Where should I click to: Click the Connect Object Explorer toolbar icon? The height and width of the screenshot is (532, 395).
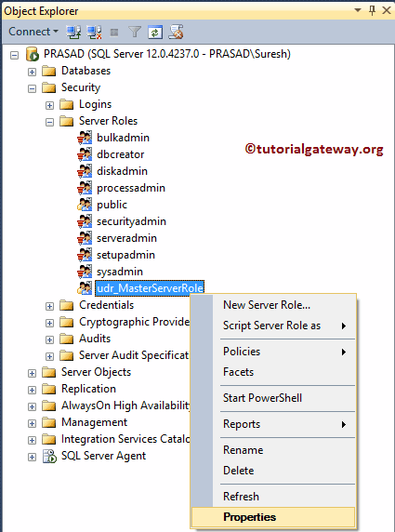click(x=72, y=33)
